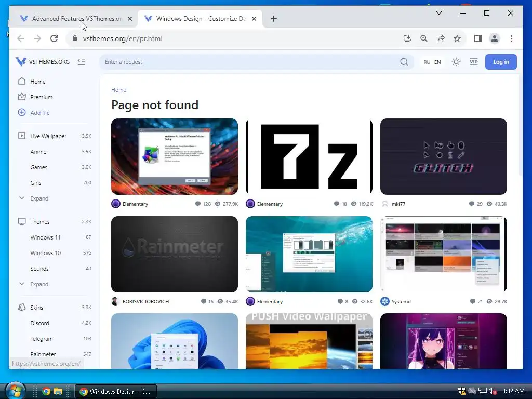This screenshot has width=532, height=399.
Task: Select Rainmeter skins
Action: 43,354
